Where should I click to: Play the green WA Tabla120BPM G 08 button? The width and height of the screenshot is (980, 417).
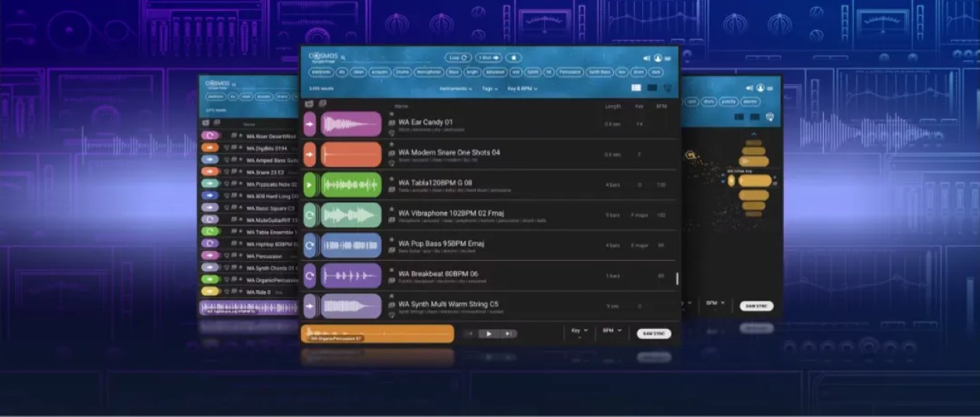(309, 184)
